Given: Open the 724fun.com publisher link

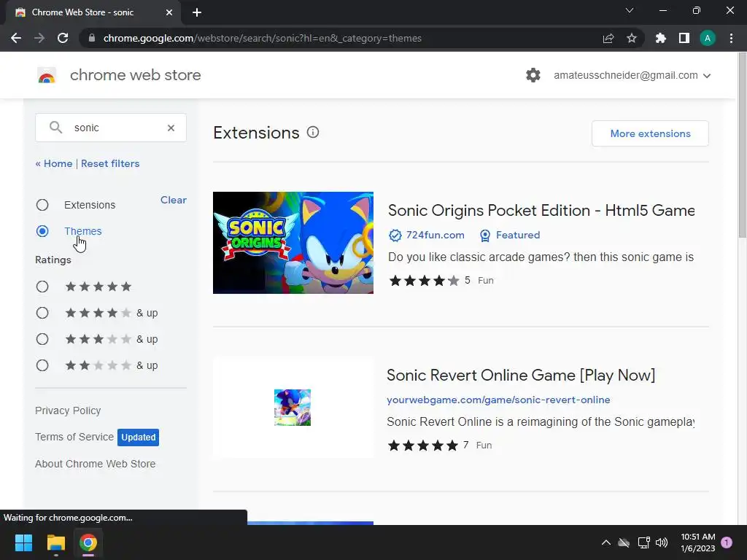Looking at the screenshot, I should tap(435, 236).
